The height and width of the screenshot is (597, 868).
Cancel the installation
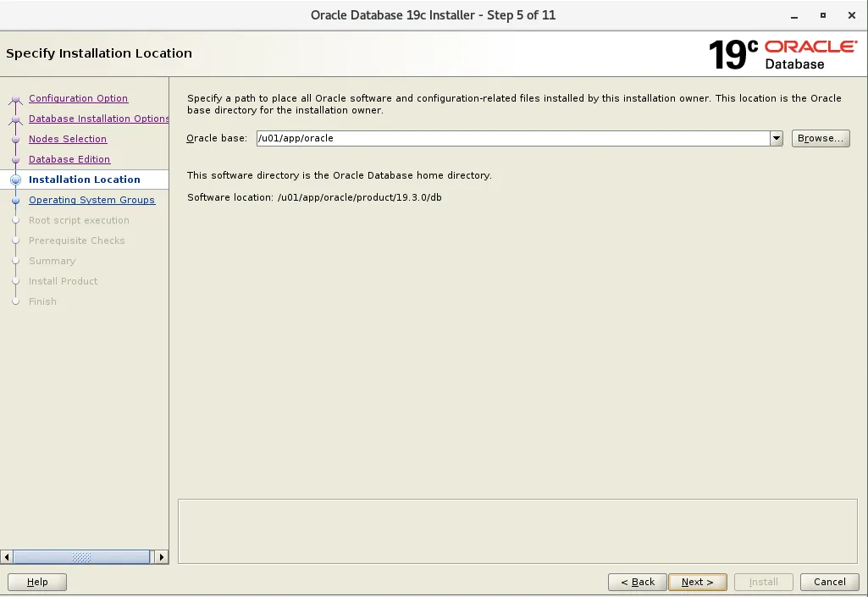828,582
